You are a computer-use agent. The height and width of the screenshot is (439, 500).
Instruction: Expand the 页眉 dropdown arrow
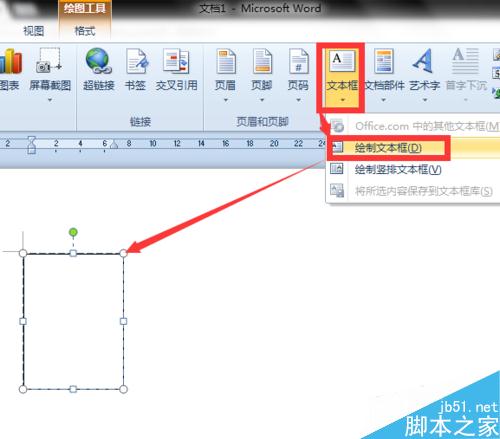coord(226,100)
